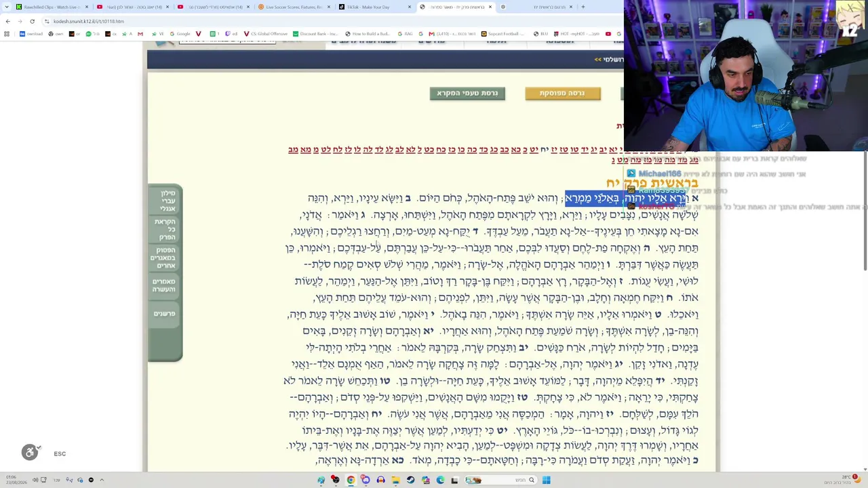
Task: Go to chapter טו link
Action: pyautogui.click(x=574, y=149)
